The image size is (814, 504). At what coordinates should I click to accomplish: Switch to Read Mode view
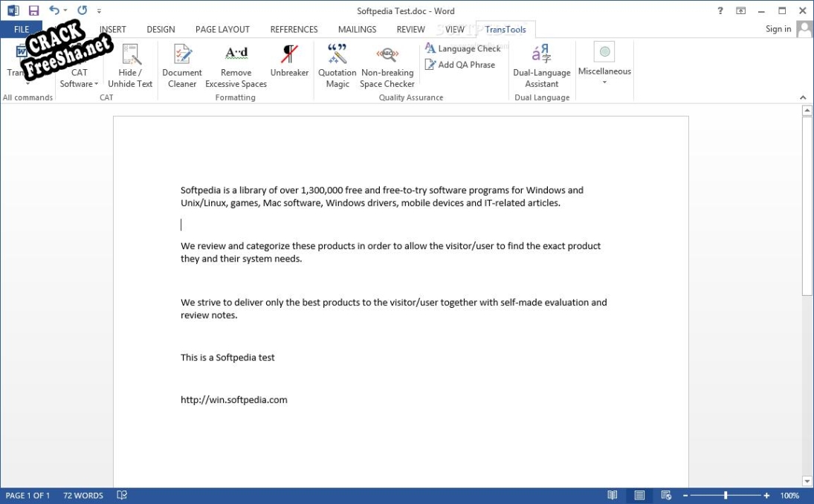click(x=612, y=496)
